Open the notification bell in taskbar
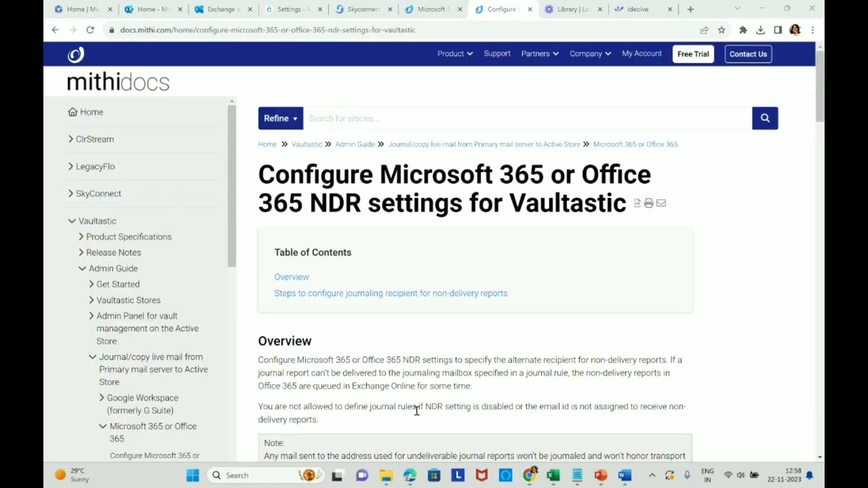This screenshot has height=488, width=868. coord(809,475)
